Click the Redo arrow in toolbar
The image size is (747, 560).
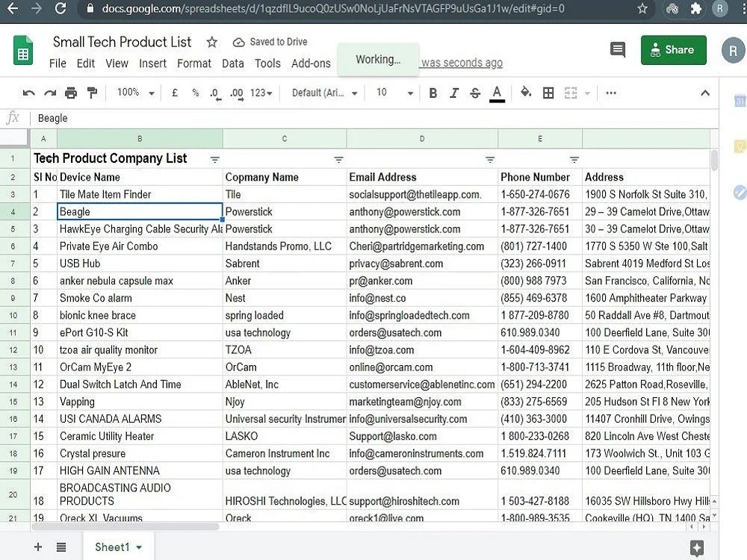pyautogui.click(x=50, y=93)
